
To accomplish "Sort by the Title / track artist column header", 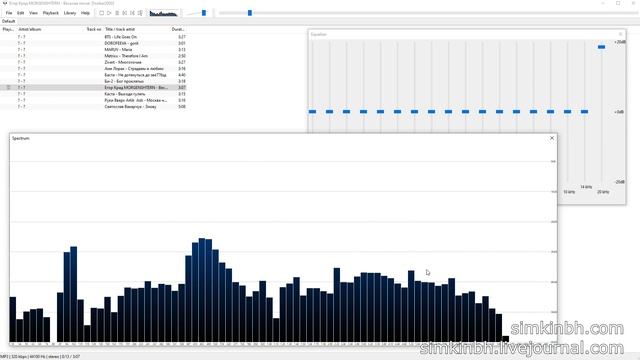I will pos(120,29).
